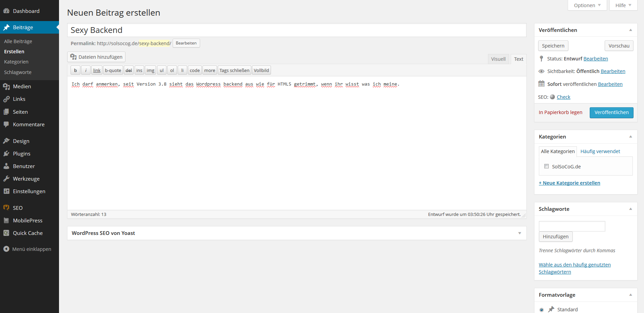The image size is (644, 313).
Task: Click Bearbeiten button next to permalink
Action: point(186,43)
